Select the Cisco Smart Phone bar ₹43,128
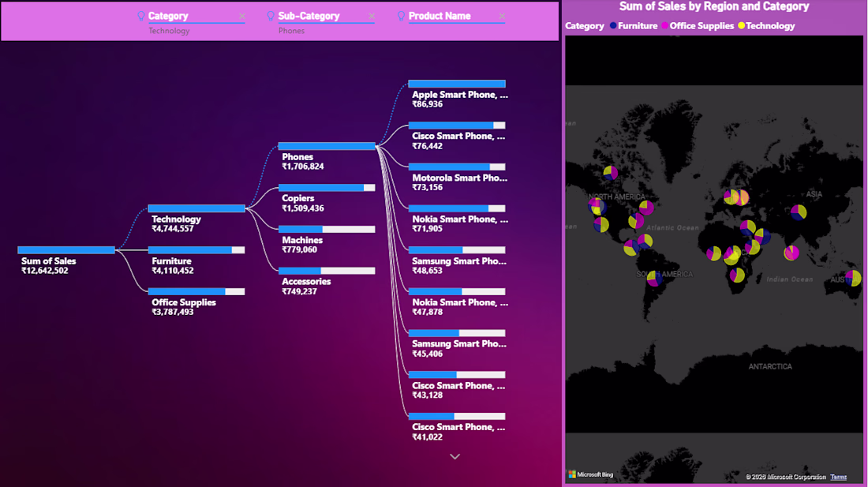 (x=457, y=375)
